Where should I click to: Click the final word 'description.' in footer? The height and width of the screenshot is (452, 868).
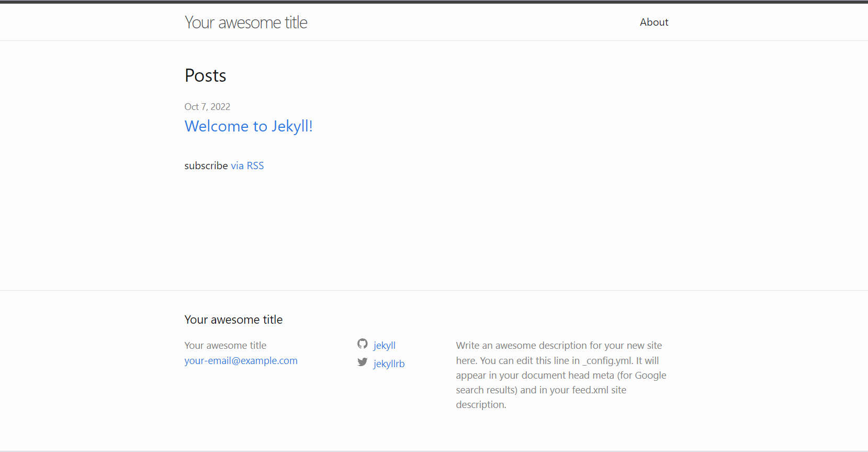pyautogui.click(x=481, y=405)
